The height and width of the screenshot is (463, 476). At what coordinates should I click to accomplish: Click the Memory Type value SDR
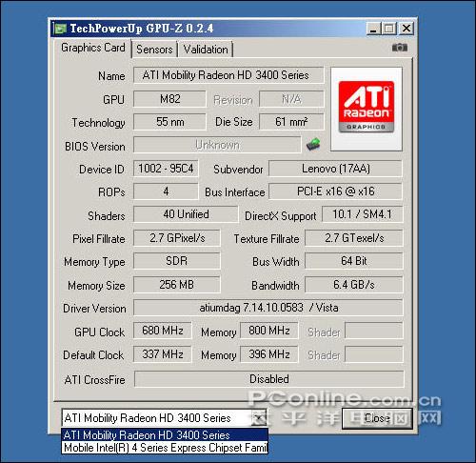tap(177, 261)
